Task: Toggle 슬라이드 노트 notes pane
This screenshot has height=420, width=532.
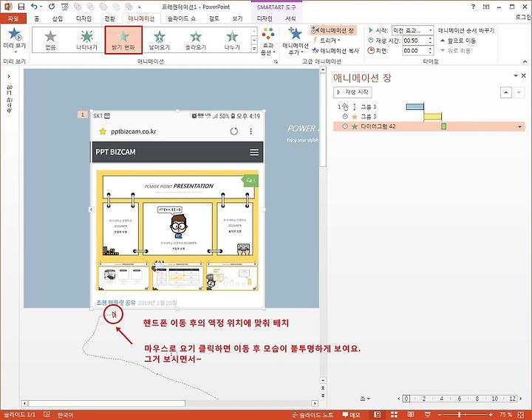Action: point(313,415)
